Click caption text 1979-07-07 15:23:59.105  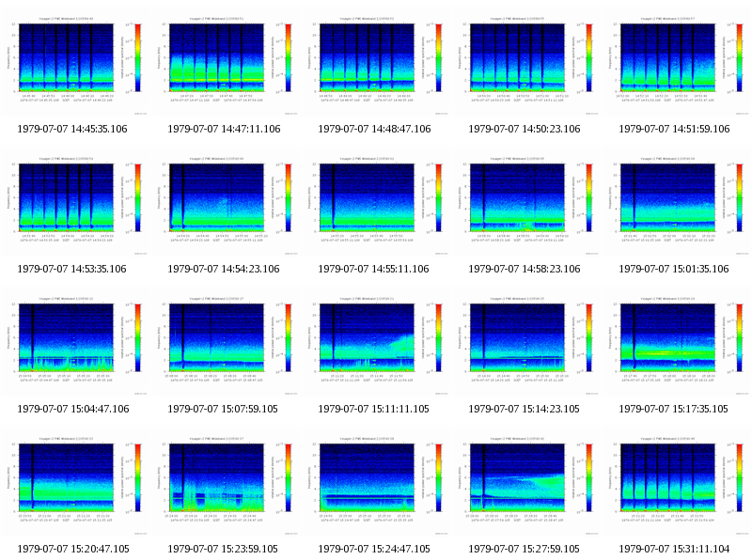(223, 549)
